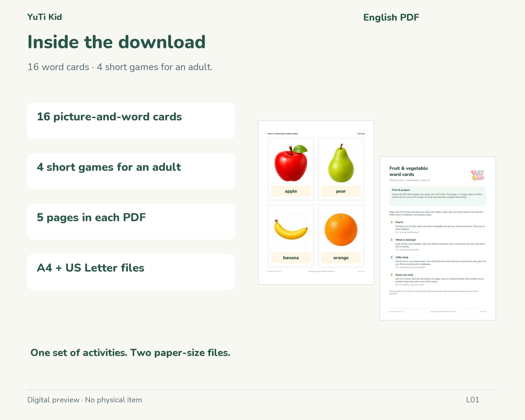
Task: Click 'Digital preview · No physical item' footer
Action: click(x=84, y=400)
